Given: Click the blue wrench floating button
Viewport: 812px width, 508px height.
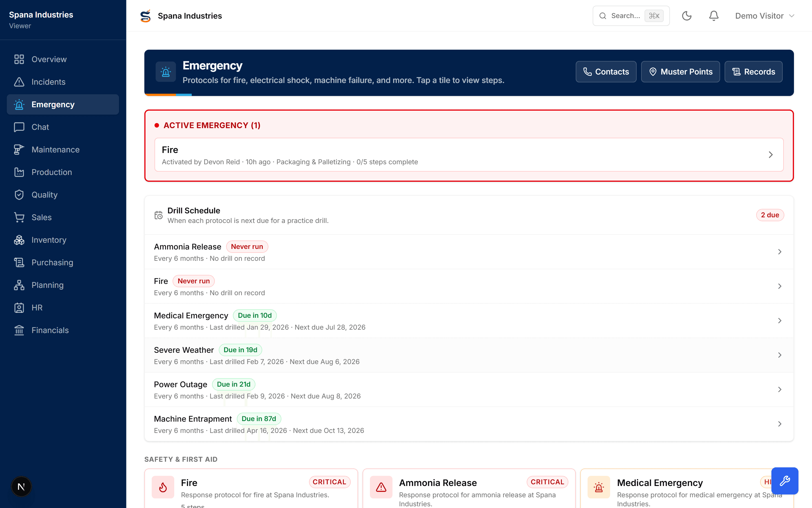Looking at the screenshot, I should pyautogui.click(x=784, y=481).
